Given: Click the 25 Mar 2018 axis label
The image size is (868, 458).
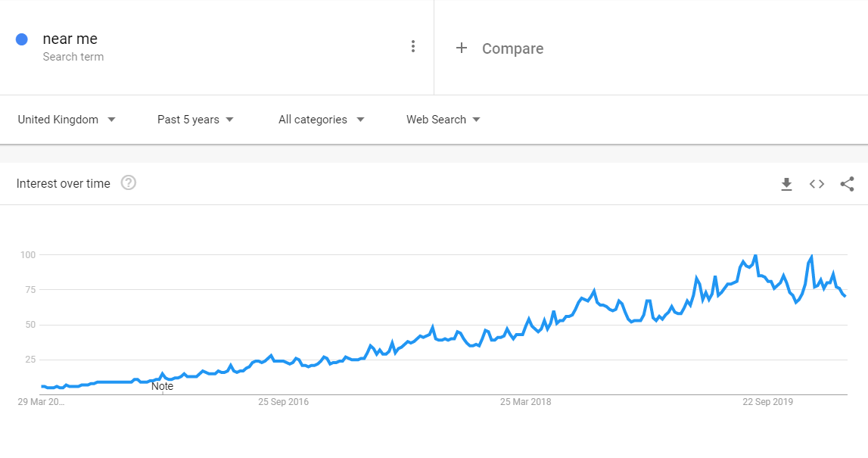Looking at the screenshot, I should 525,402.
